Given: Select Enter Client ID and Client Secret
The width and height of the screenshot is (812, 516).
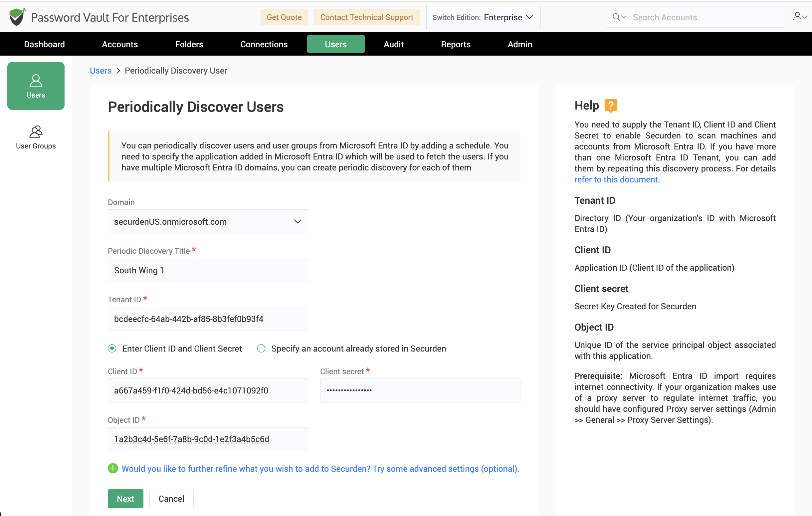Looking at the screenshot, I should (112, 349).
